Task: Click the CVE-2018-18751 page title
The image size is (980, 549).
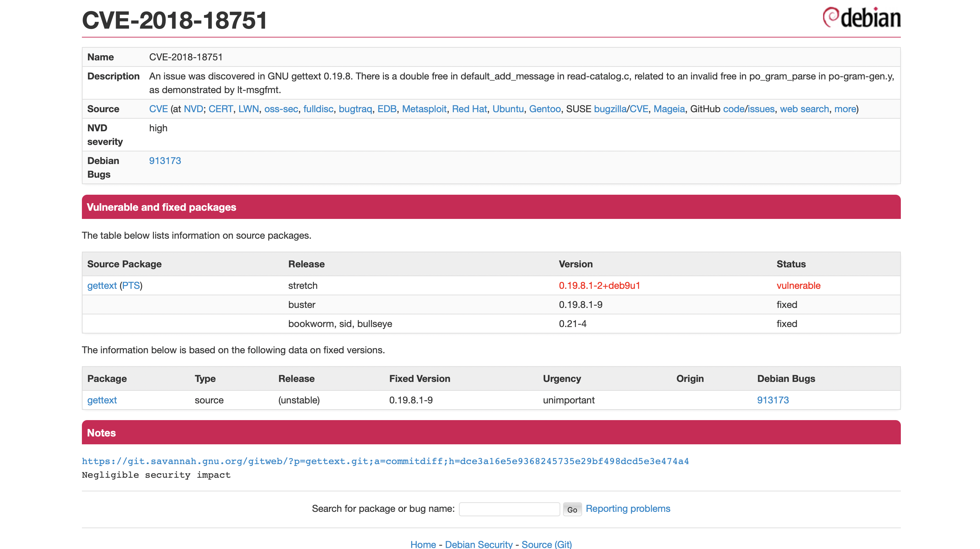Action: (175, 20)
